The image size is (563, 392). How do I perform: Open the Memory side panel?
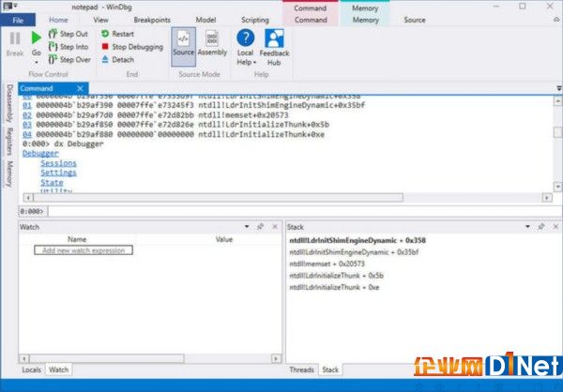[9, 173]
